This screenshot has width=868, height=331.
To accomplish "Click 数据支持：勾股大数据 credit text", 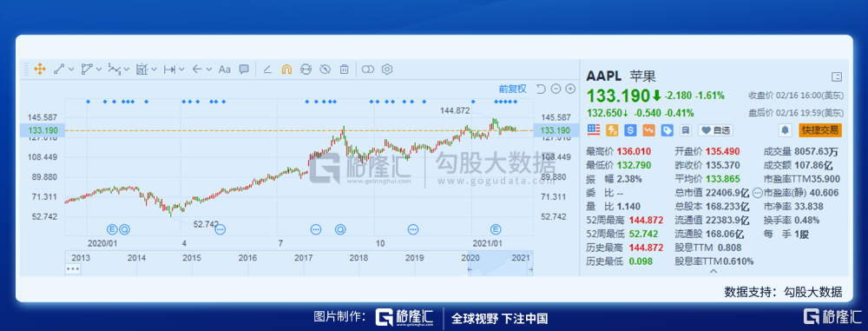I will pos(783,292).
